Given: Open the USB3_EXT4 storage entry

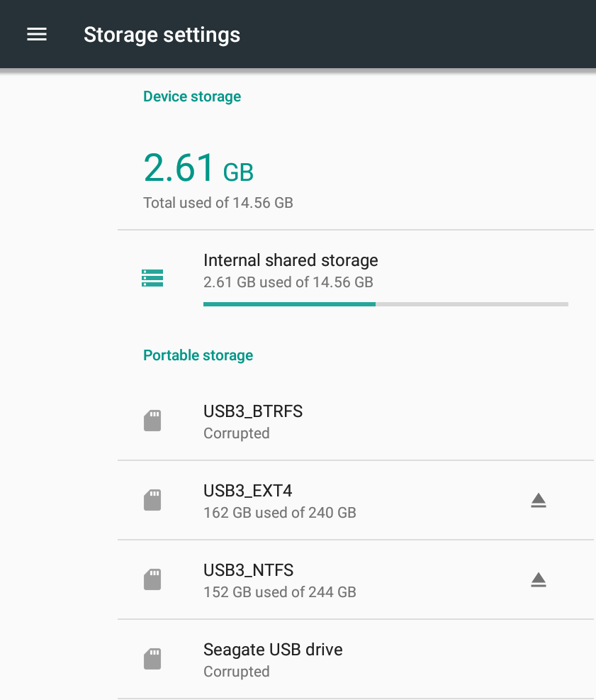Looking at the screenshot, I should (356, 501).
